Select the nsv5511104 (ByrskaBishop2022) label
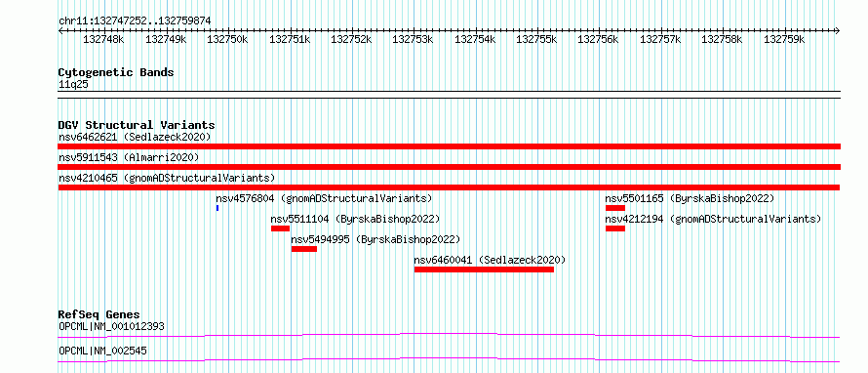 point(355,219)
